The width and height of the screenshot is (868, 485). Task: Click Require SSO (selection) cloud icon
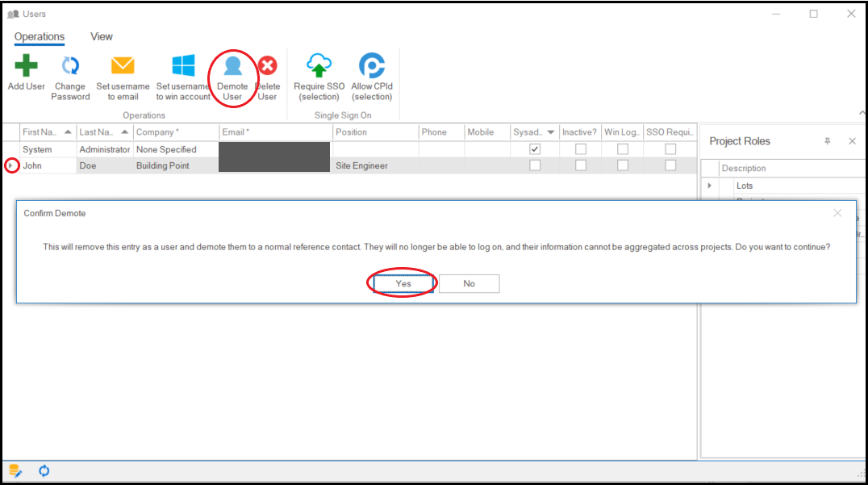coord(319,66)
